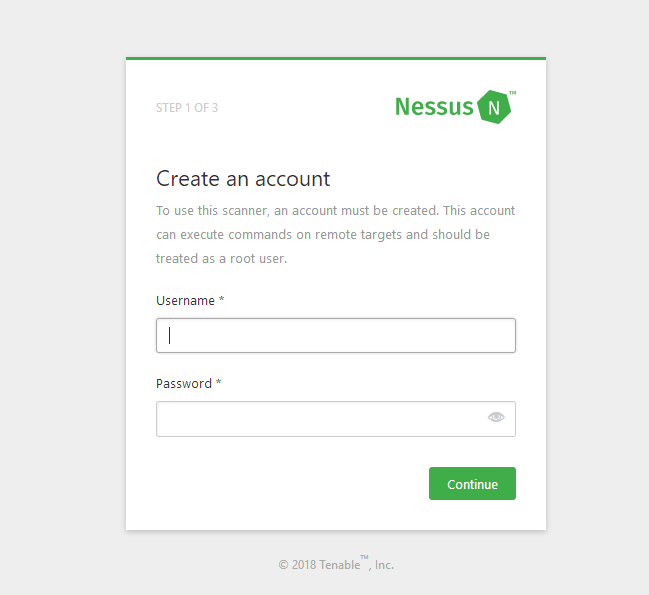Click the 2018 Tenable copyright footer

tap(336, 564)
